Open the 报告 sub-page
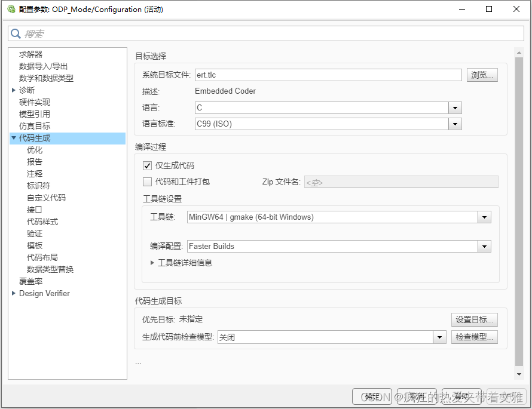This screenshot has height=409, width=532. point(35,162)
